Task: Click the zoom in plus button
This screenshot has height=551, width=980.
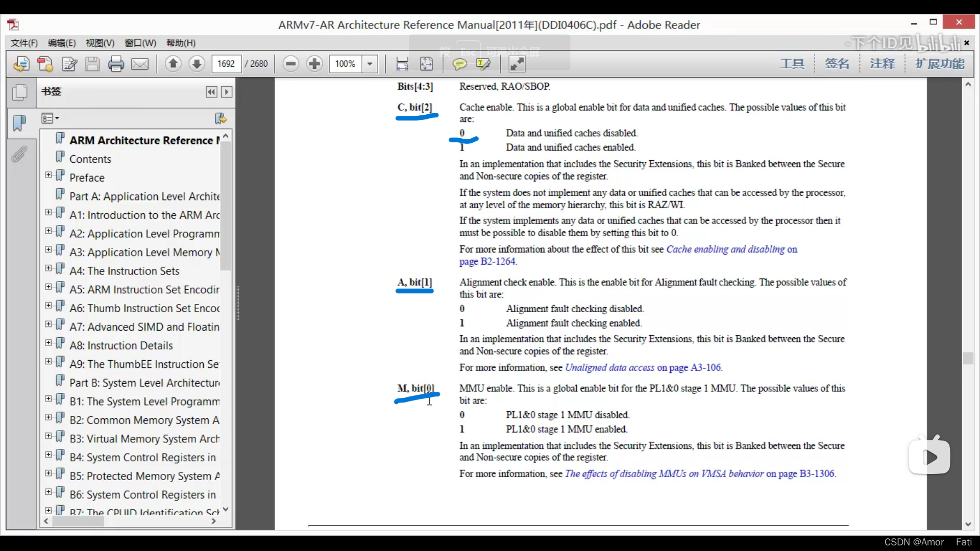Action: coord(314,64)
